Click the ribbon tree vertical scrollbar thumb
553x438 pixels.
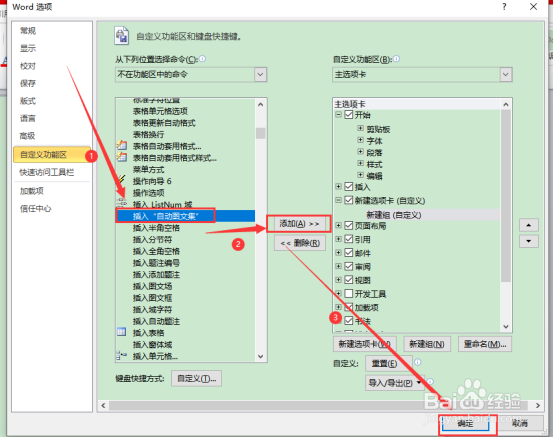click(x=506, y=196)
